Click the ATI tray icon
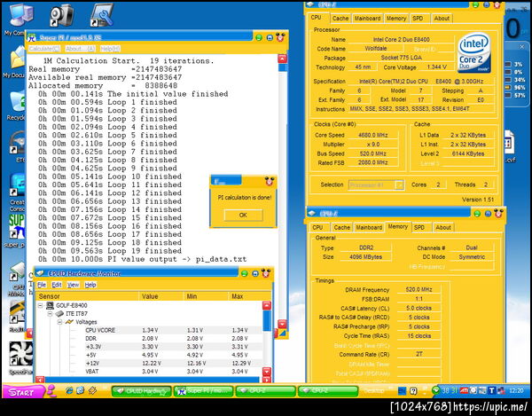 pyautogui.click(x=464, y=390)
